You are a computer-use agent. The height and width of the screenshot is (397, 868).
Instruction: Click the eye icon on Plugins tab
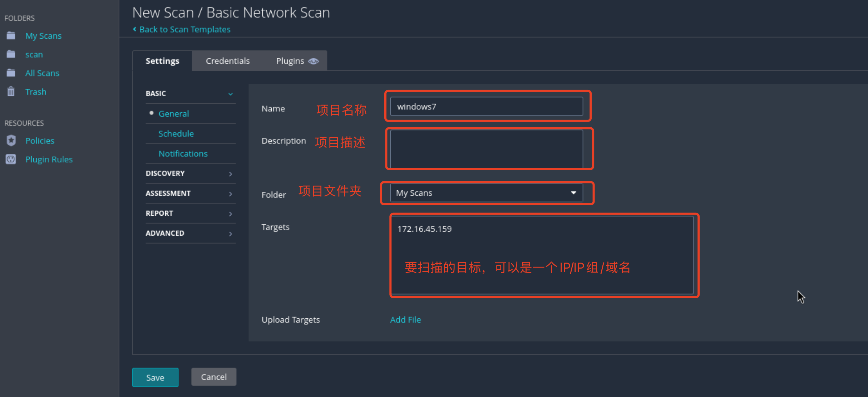[x=314, y=61]
